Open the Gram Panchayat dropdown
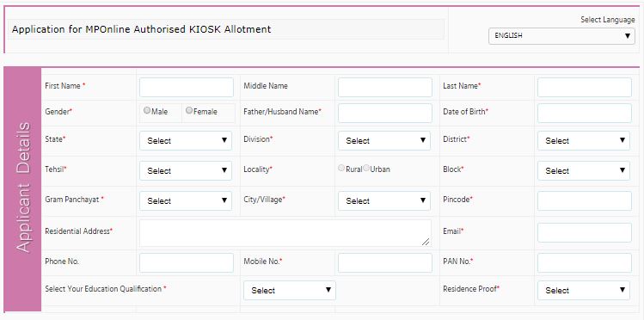The image size is (644, 320). click(x=186, y=200)
